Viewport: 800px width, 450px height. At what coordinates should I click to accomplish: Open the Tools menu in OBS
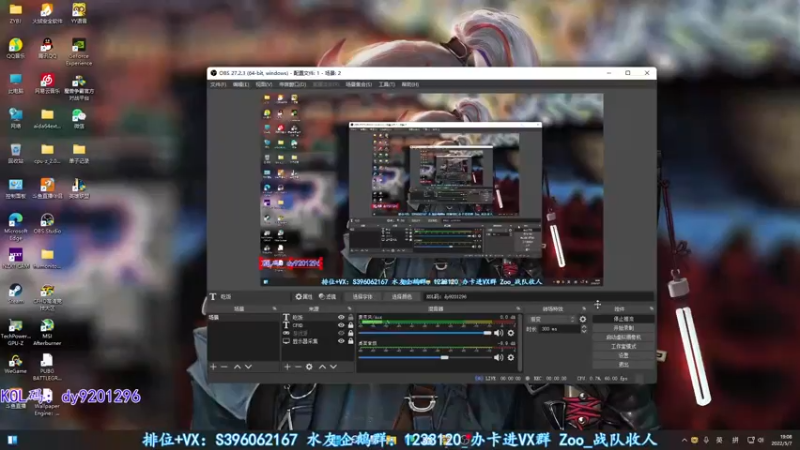click(x=387, y=84)
